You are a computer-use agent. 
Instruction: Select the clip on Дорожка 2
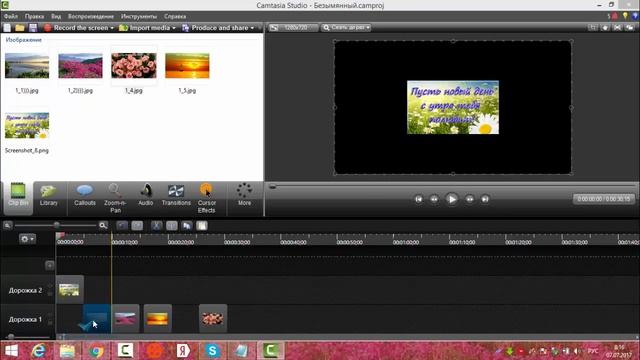pyautogui.click(x=69, y=289)
